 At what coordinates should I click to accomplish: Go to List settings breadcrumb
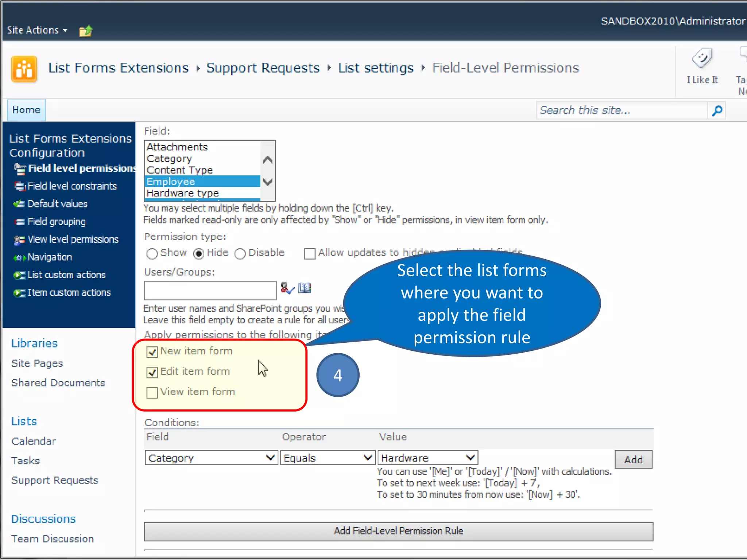pos(376,68)
